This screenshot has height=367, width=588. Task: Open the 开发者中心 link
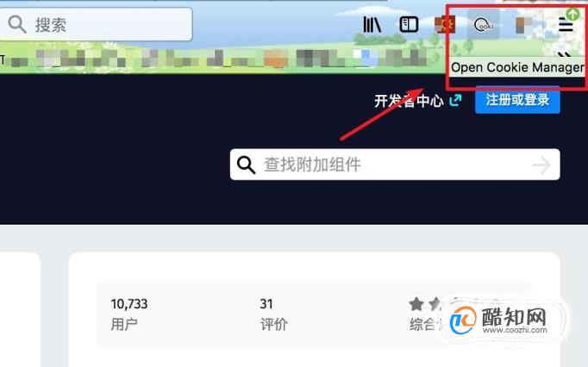[409, 101]
